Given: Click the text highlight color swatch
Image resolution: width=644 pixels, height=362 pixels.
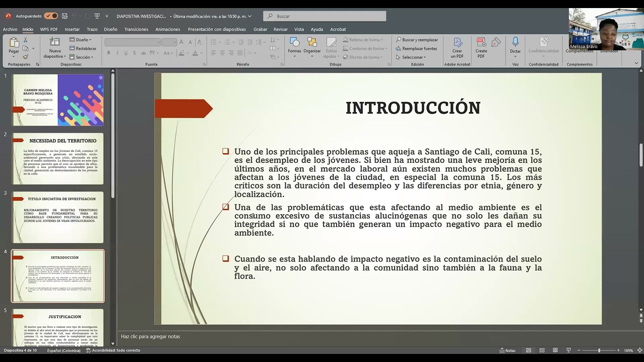Looking at the screenshot, I should (182, 53).
